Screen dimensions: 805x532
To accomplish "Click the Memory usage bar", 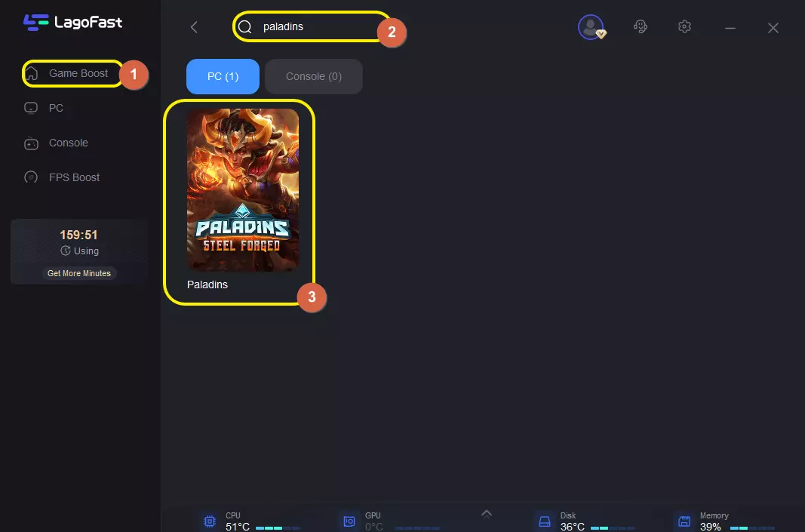I will point(752,528).
